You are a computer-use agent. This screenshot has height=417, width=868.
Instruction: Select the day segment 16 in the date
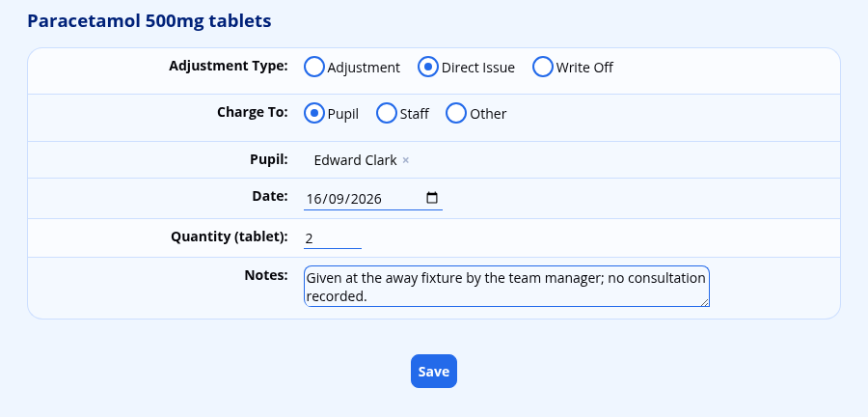pos(313,199)
